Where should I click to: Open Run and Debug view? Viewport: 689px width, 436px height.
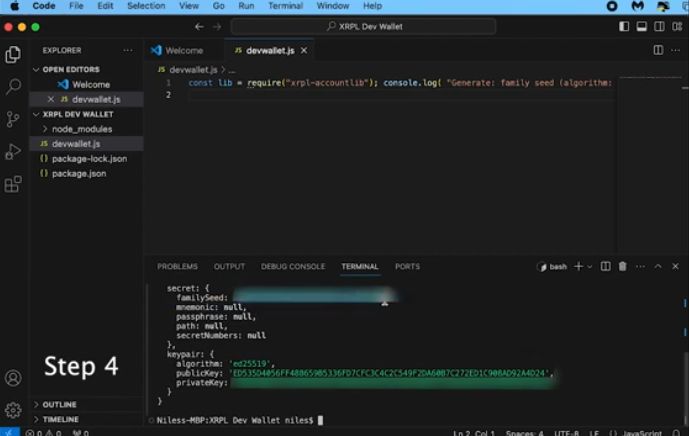[13, 152]
